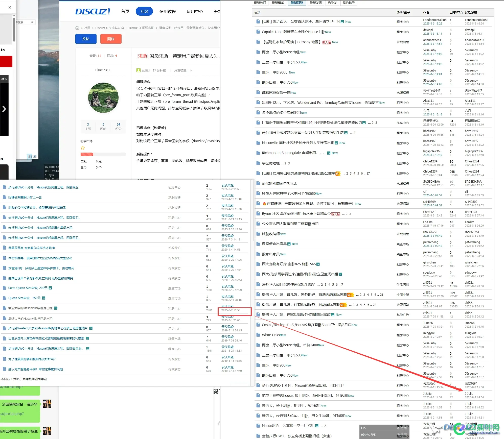504x439 pixels.
Task: Click the home icon in breadcrumb
Action: [77, 28]
